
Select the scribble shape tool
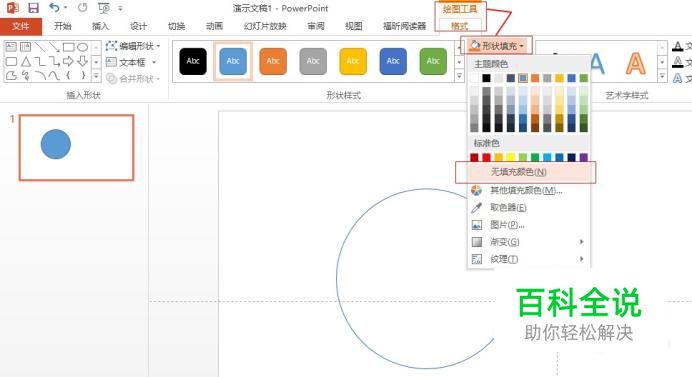tap(26, 75)
